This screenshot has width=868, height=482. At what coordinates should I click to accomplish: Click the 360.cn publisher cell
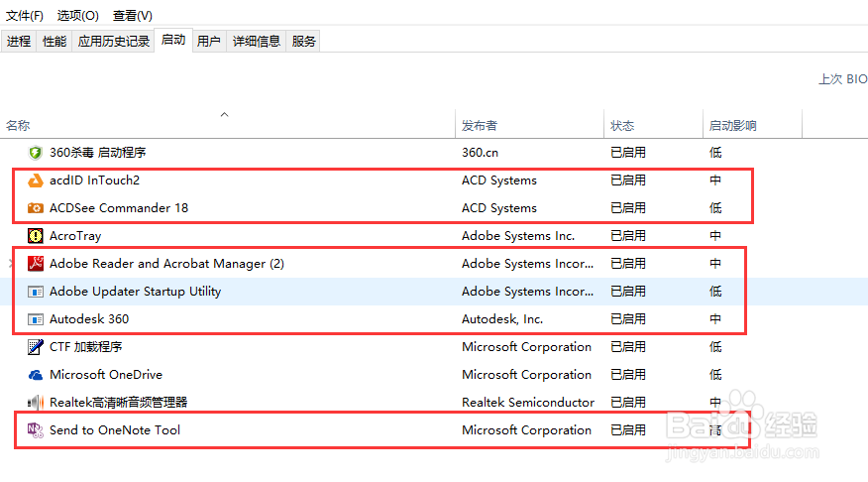coord(480,153)
